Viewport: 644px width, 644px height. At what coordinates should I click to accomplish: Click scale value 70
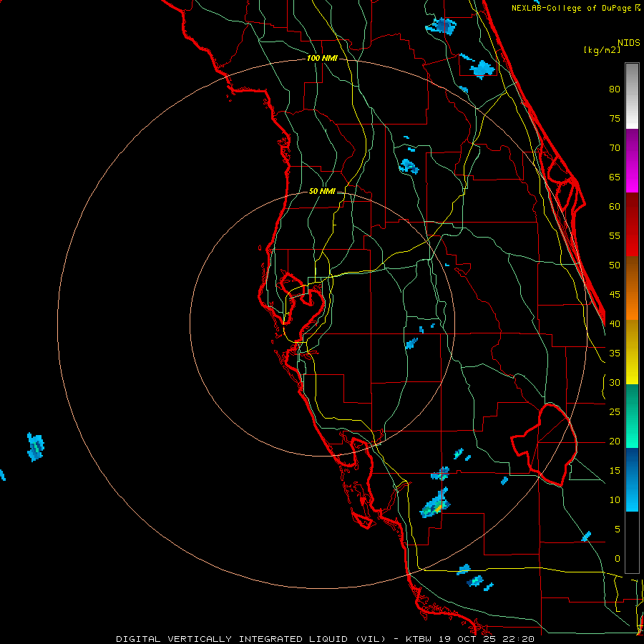click(x=615, y=148)
